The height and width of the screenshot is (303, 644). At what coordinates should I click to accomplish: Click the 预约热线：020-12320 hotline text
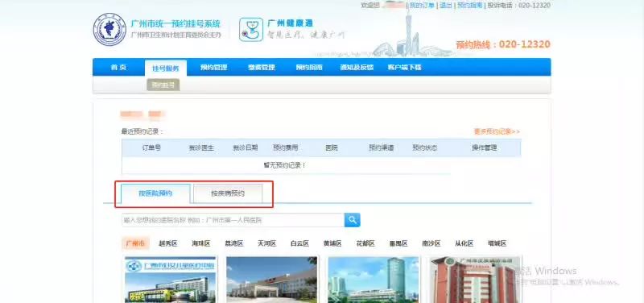pos(502,44)
